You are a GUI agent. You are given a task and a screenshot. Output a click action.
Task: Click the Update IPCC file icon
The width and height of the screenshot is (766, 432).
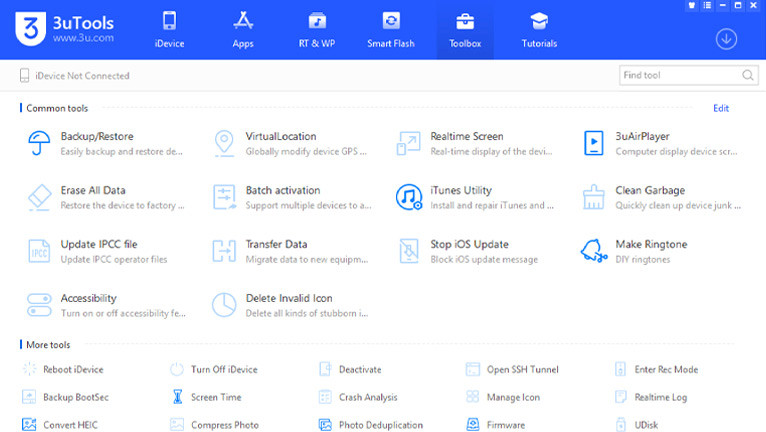(39, 251)
